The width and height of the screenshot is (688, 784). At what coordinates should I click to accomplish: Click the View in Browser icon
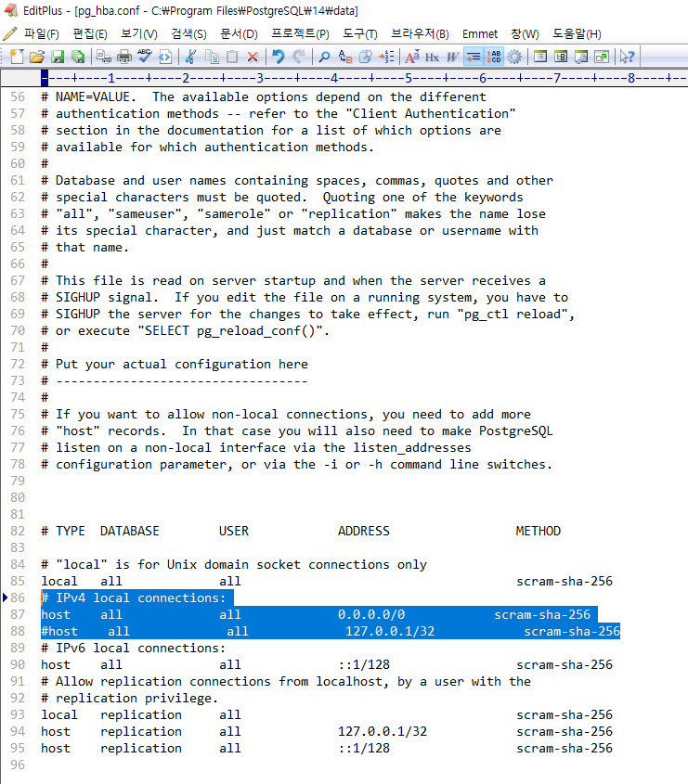(x=165, y=57)
